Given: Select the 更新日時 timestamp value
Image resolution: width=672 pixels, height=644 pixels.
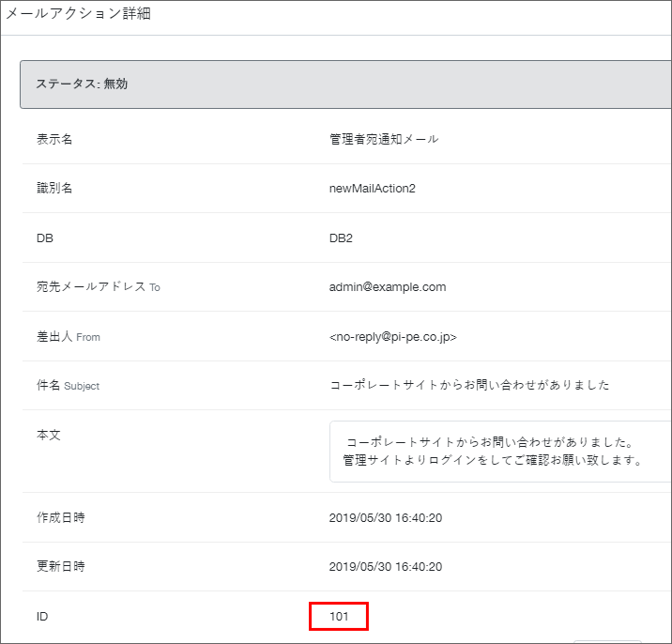Looking at the screenshot, I should [x=386, y=567].
